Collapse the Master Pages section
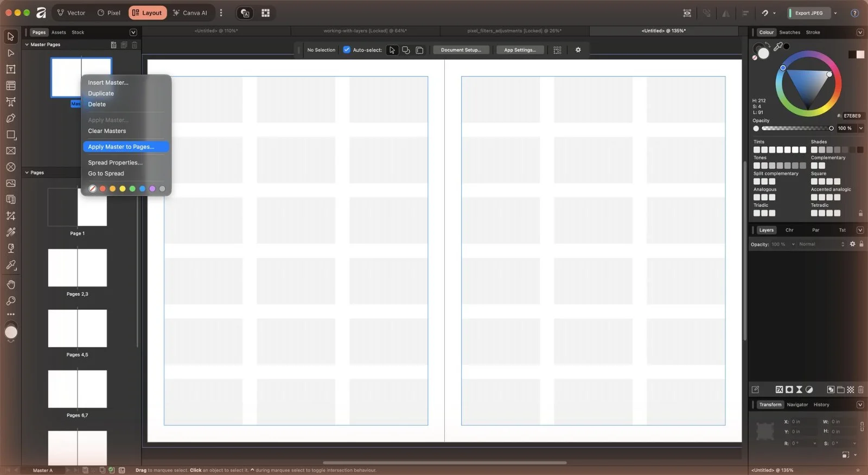This screenshot has height=475, width=868. point(27,45)
